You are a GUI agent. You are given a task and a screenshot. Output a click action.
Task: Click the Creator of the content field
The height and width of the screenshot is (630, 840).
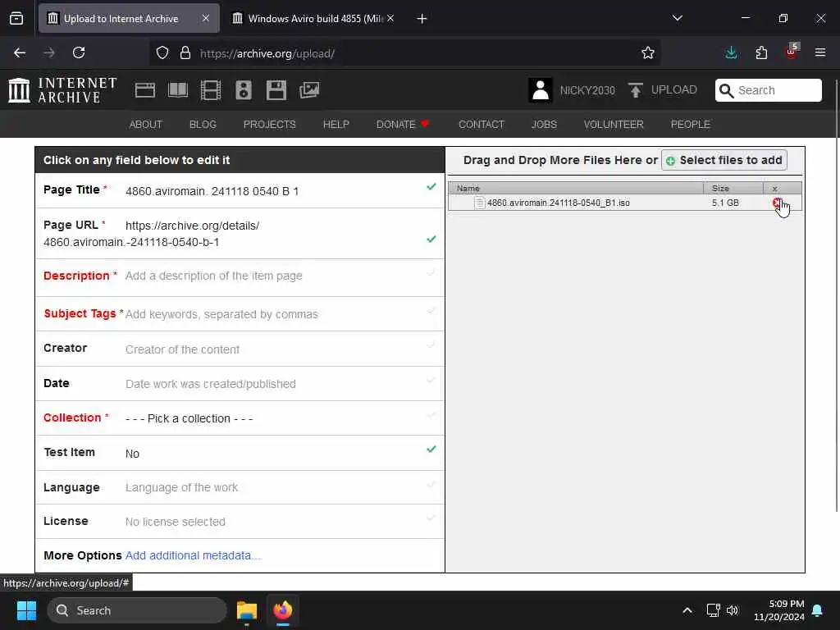(182, 349)
